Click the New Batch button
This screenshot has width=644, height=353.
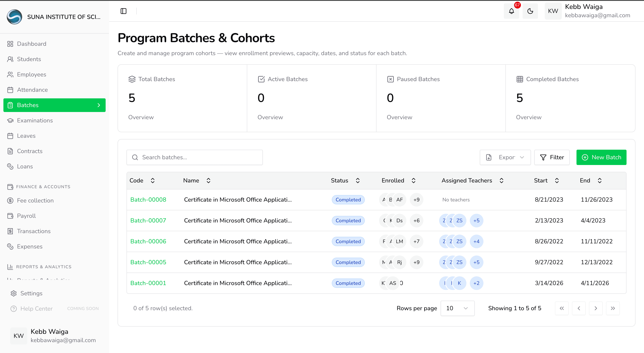(x=601, y=157)
